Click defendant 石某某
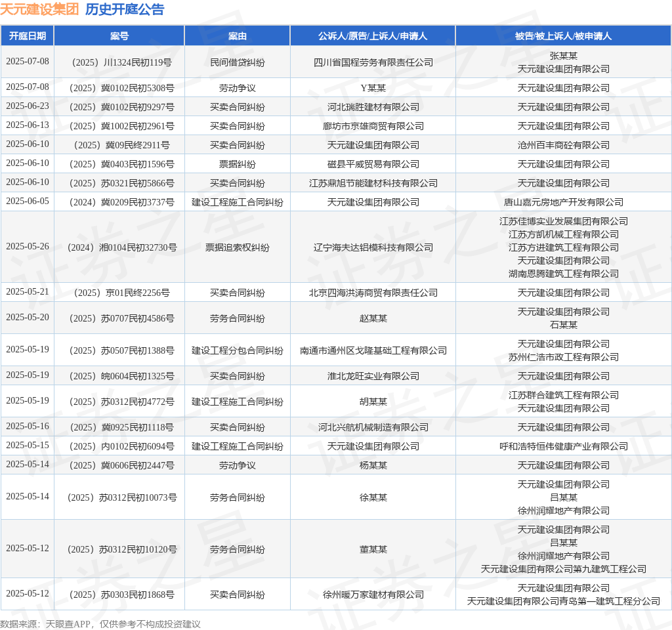Screen dimensions: 672x630 [563, 325]
